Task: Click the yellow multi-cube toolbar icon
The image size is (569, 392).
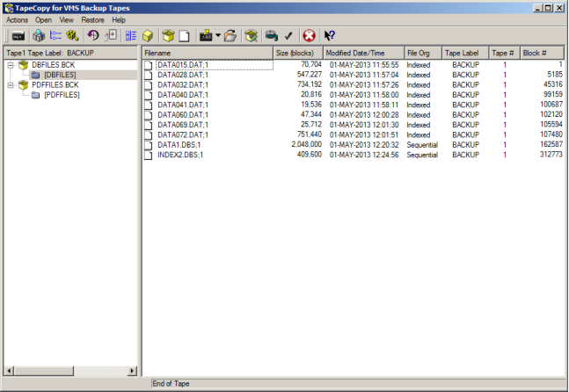Action: (x=72, y=35)
